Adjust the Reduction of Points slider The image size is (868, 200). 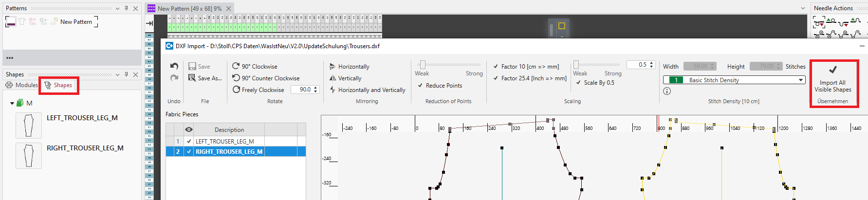[x=423, y=65]
